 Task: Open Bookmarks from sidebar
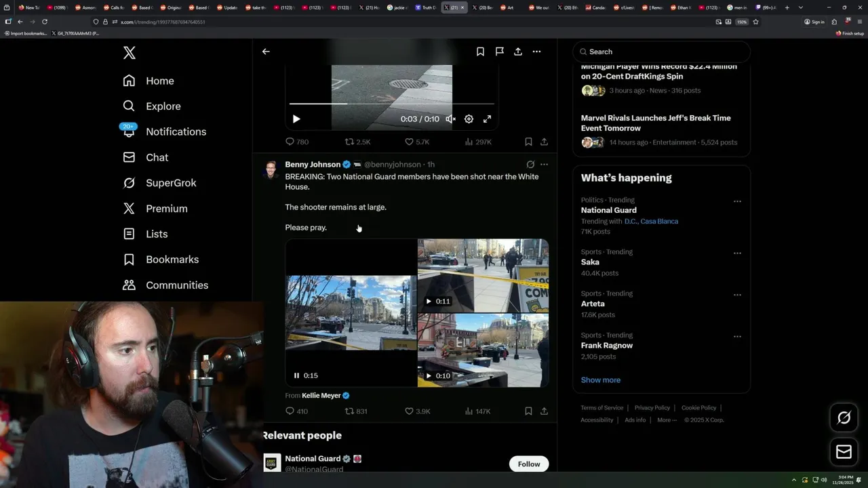click(161, 260)
